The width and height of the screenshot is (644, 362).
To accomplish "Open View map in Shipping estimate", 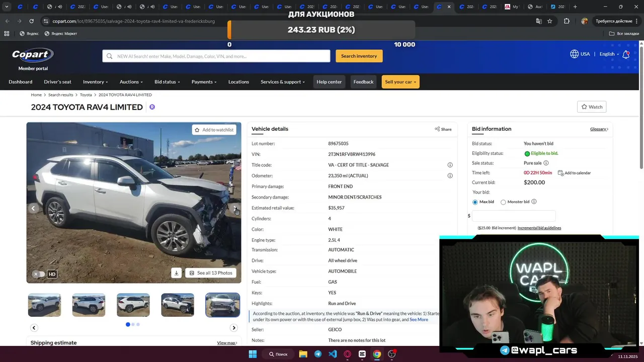I will (x=227, y=343).
